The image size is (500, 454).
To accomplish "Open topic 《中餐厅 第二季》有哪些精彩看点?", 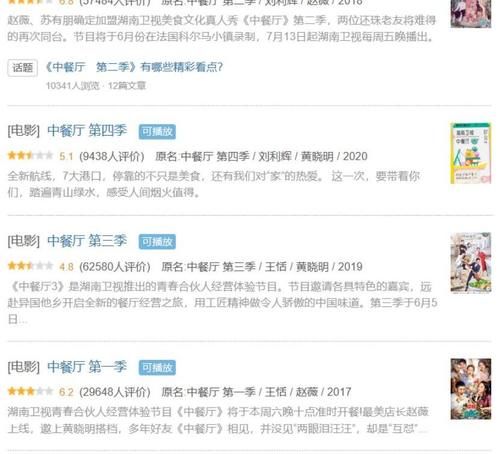I will point(134,67).
